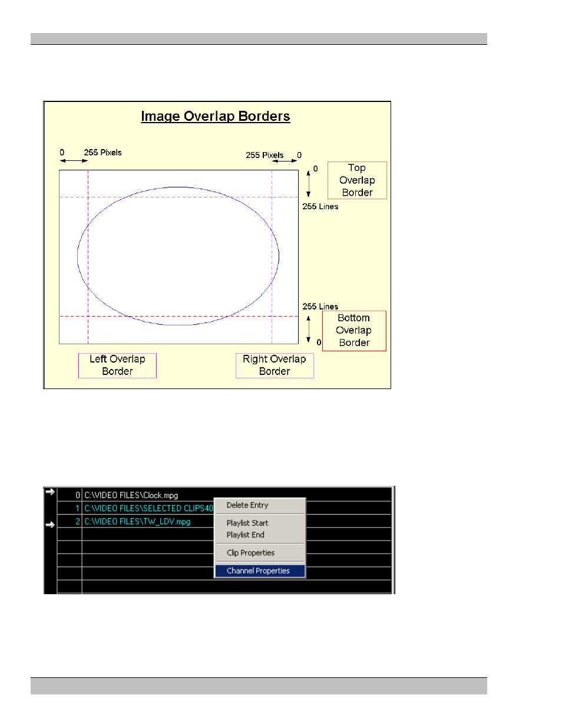
Task: Click the playlist index number 1
Action: (x=77, y=508)
